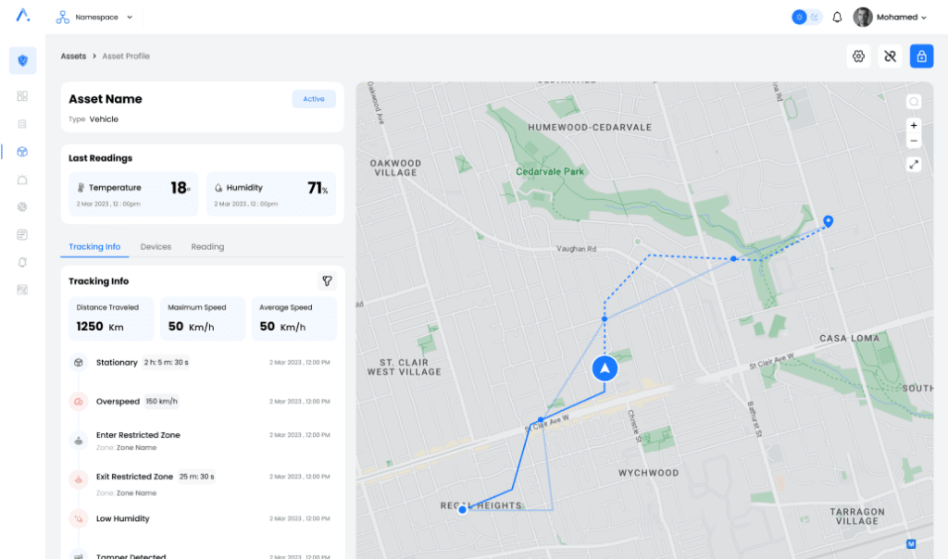Click the map search icon

(x=914, y=102)
